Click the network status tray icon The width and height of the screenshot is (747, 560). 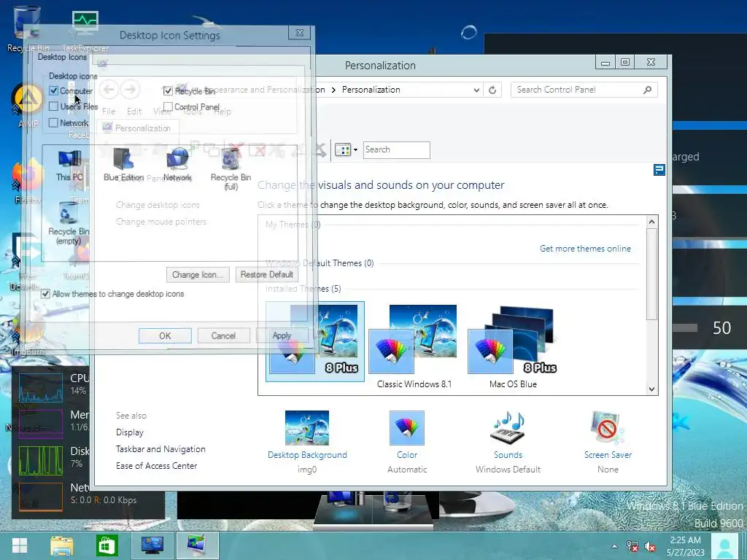click(632, 546)
